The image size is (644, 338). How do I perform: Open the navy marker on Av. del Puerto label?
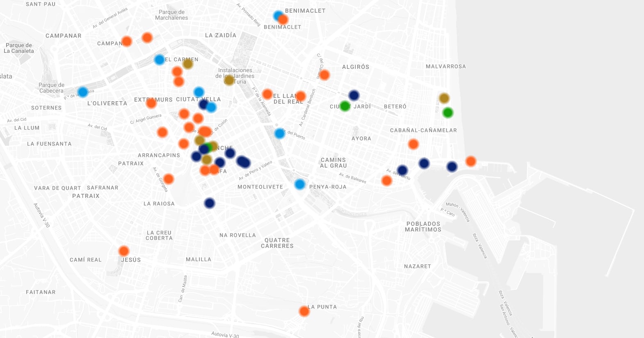(x=402, y=170)
